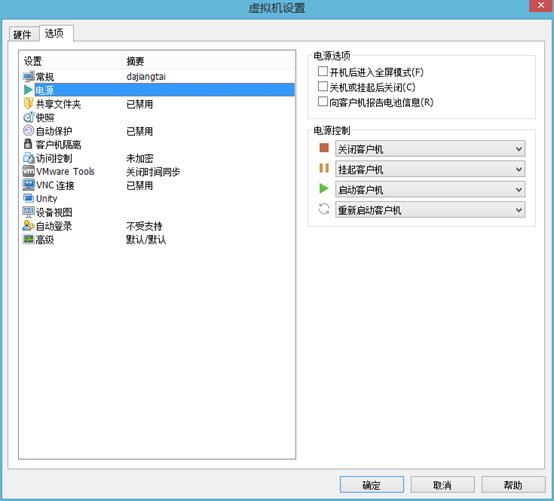Select the VNC 连接 row label
This screenshot has width=554, height=501.
55,185
